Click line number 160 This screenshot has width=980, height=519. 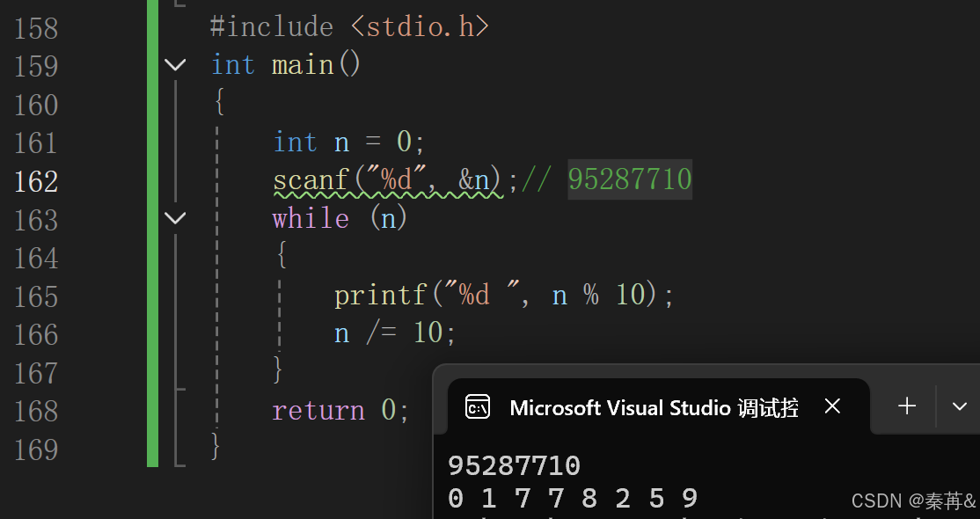[x=35, y=105]
